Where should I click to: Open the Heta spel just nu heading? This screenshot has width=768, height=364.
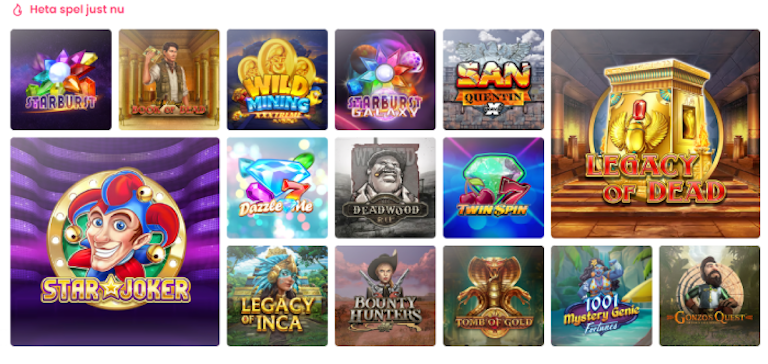pyautogui.click(x=77, y=10)
